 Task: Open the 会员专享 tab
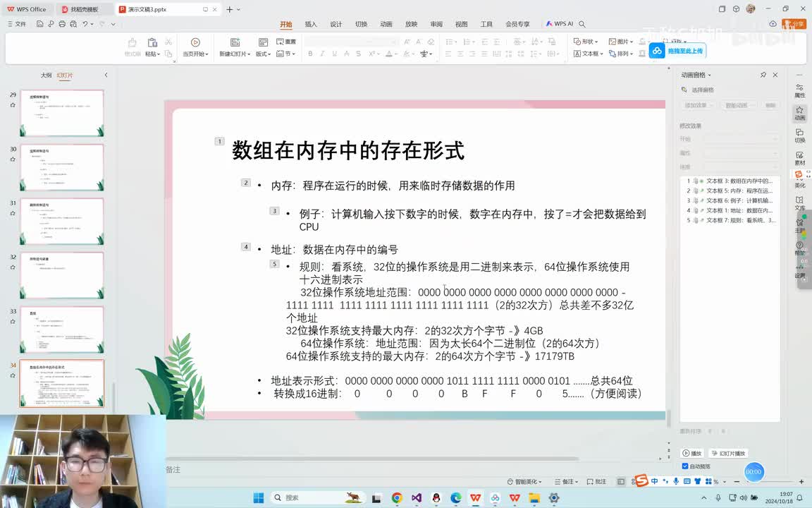517,24
